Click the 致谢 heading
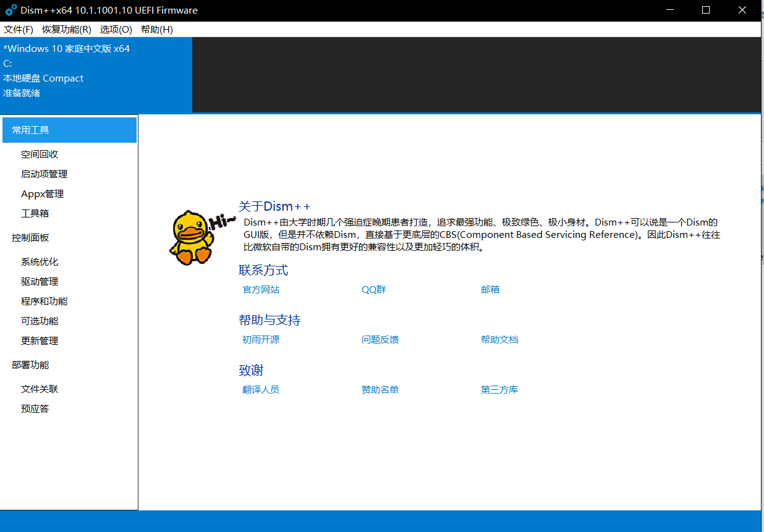This screenshot has height=532, width=764. point(251,371)
